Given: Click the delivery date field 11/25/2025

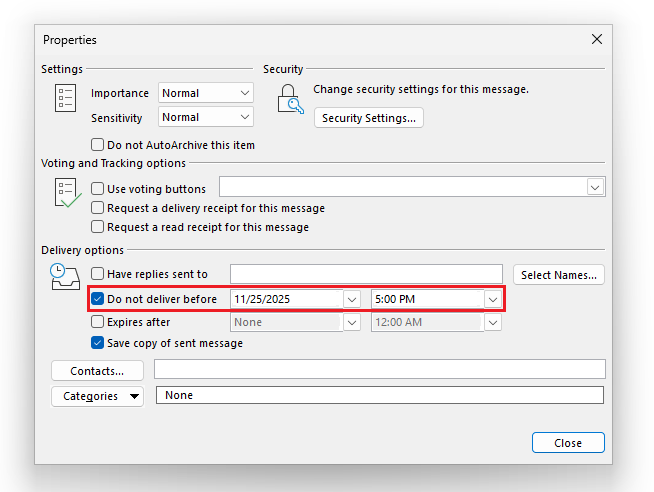Looking at the screenshot, I should (287, 299).
